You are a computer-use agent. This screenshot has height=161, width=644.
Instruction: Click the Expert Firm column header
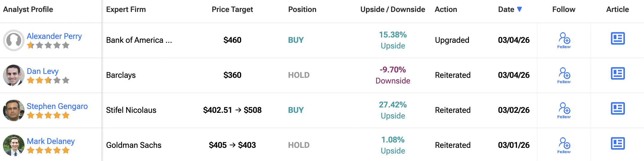point(126,10)
